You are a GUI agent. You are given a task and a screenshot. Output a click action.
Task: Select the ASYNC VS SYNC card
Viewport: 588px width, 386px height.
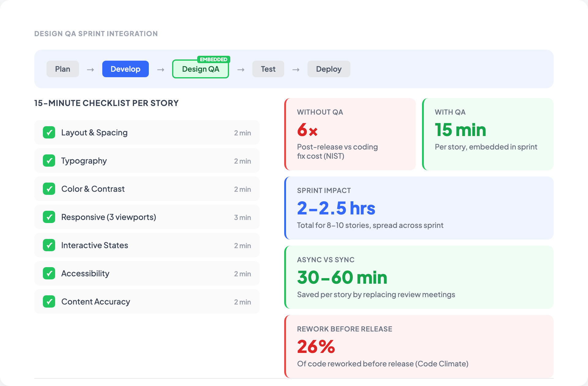[x=419, y=277]
